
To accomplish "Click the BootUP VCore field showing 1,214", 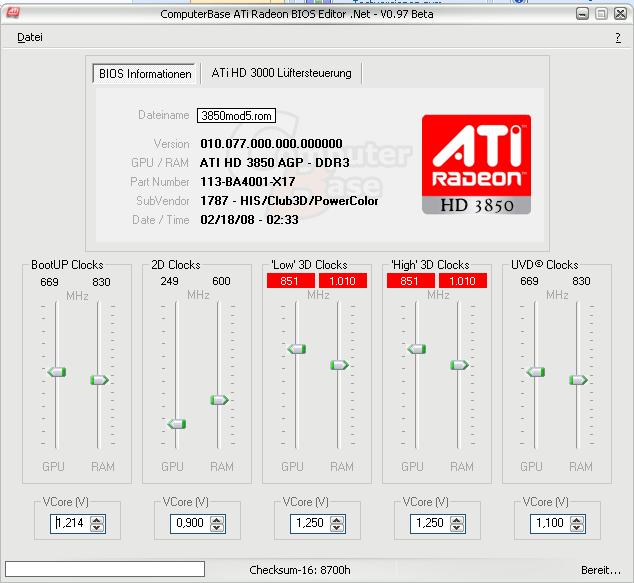I will click(x=71, y=524).
